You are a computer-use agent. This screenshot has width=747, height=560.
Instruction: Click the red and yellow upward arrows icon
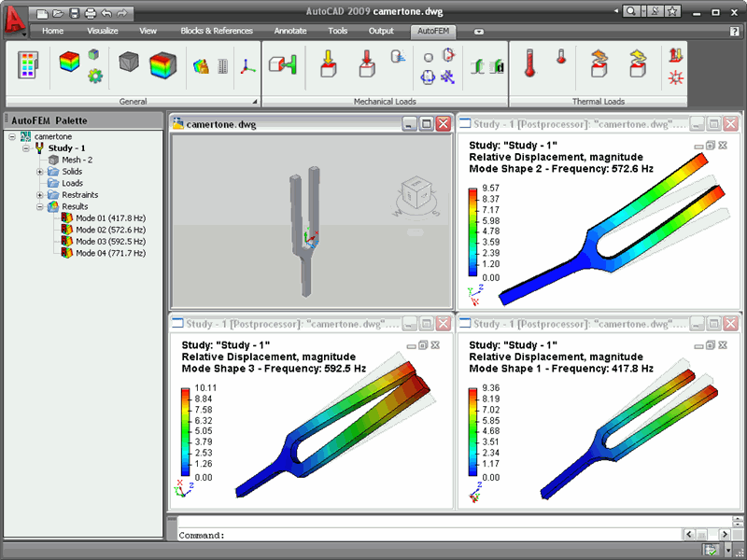click(675, 56)
